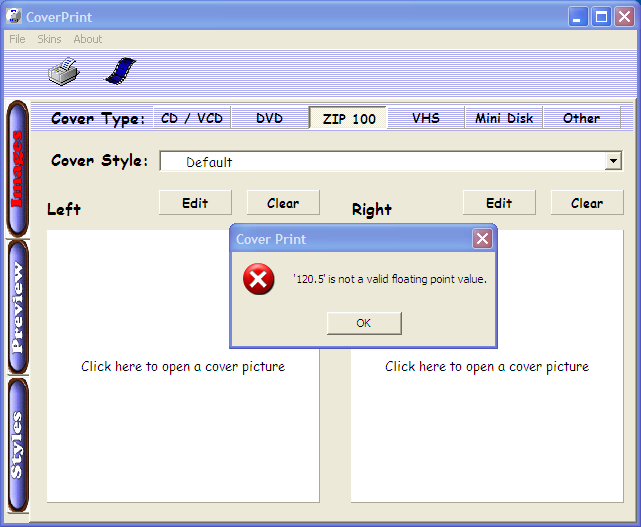This screenshot has height=527, width=641.
Task: Expand the Cover Style dropdown arrow
Action: (x=613, y=162)
